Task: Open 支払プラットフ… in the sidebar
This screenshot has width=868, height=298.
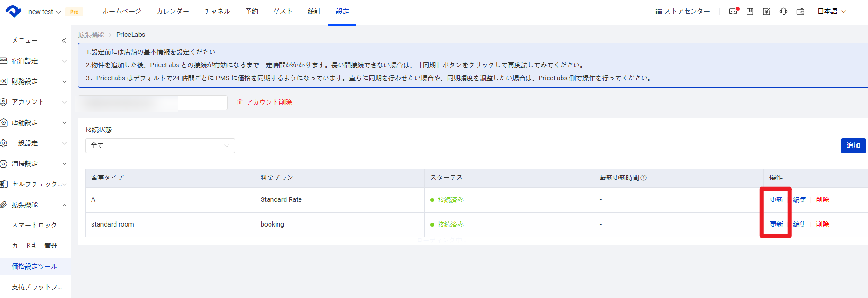Action: click(36, 287)
